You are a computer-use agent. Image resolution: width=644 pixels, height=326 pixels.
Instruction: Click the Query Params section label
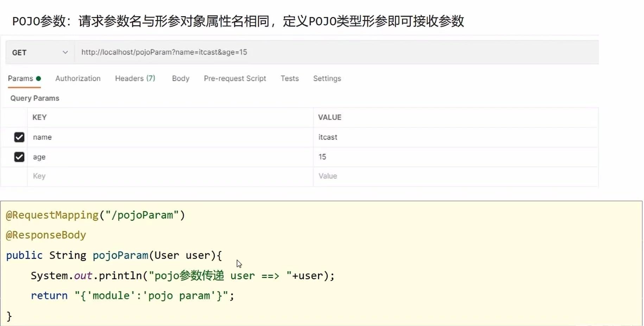[x=34, y=98]
